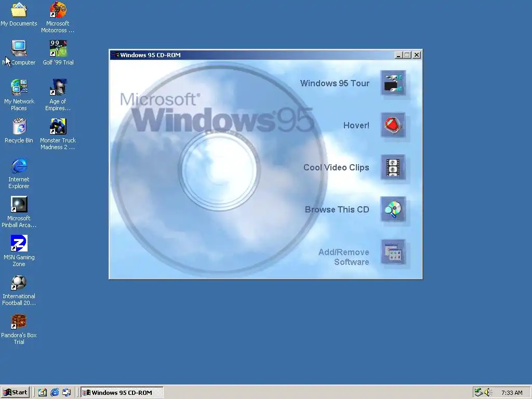The image size is (532, 399).
Task: Open the Cool Video Clips film icon
Action: [x=393, y=167]
